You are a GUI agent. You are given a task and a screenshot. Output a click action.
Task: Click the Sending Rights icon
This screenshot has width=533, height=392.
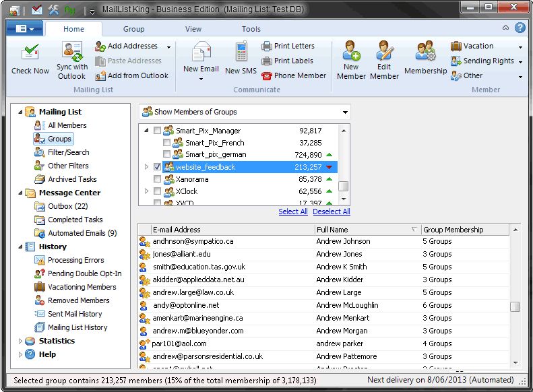point(456,61)
